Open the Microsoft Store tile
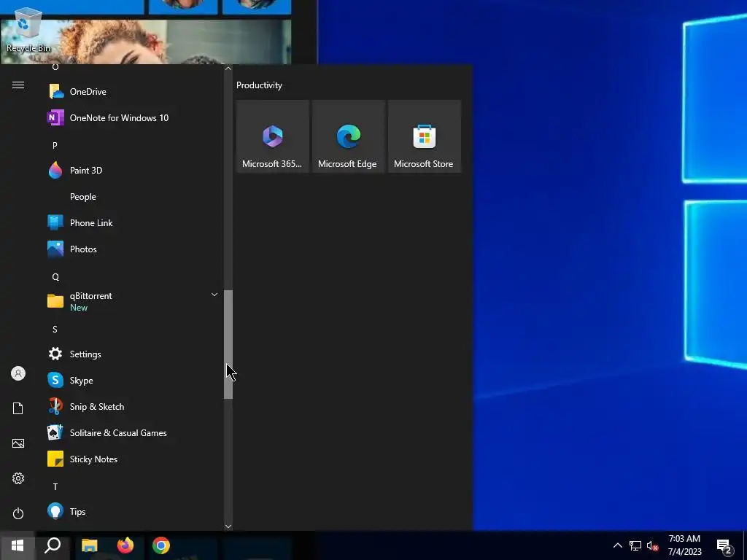747x560 pixels. (x=425, y=136)
